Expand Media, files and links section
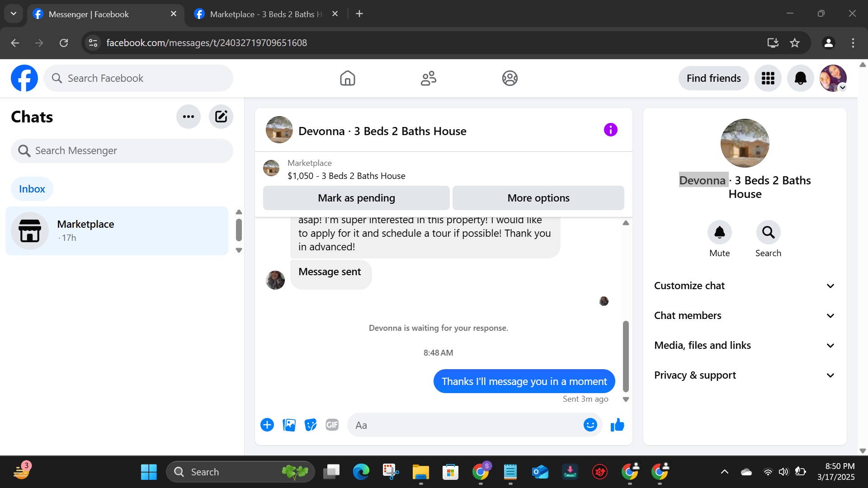The image size is (868, 488). pos(745,345)
